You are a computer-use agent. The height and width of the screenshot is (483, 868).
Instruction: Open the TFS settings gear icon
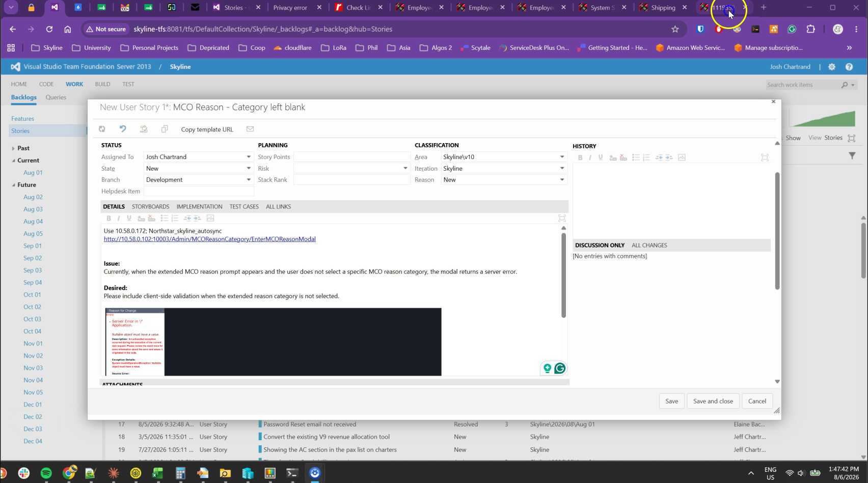click(832, 67)
